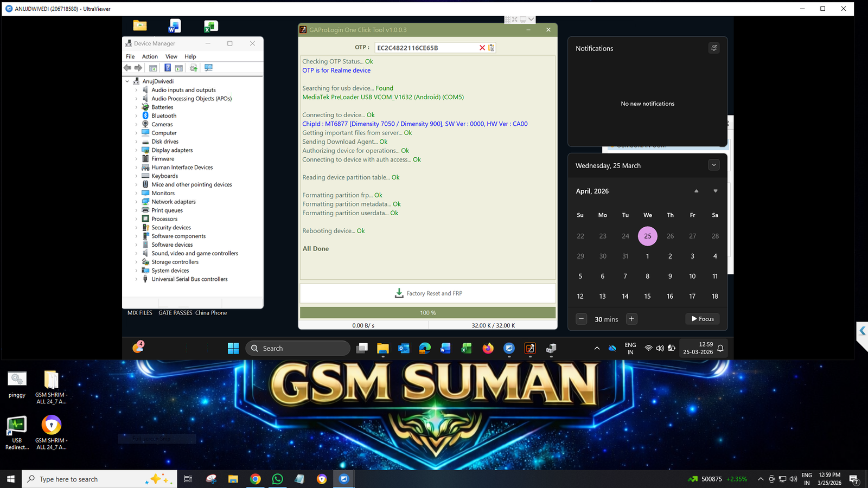Viewport: 868px width, 488px height.
Task: Expand the Bluetooth device category
Action: (x=136, y=116)
